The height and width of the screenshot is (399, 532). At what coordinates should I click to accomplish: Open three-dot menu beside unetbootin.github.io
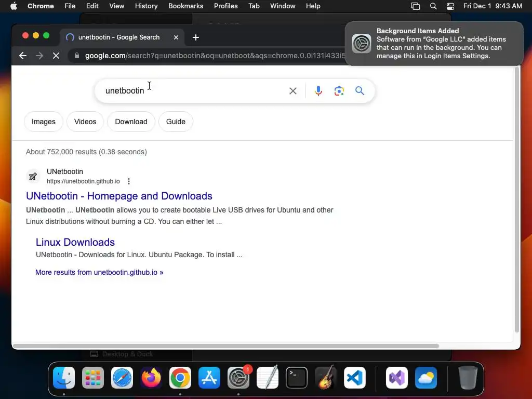[x=129, y=181]
